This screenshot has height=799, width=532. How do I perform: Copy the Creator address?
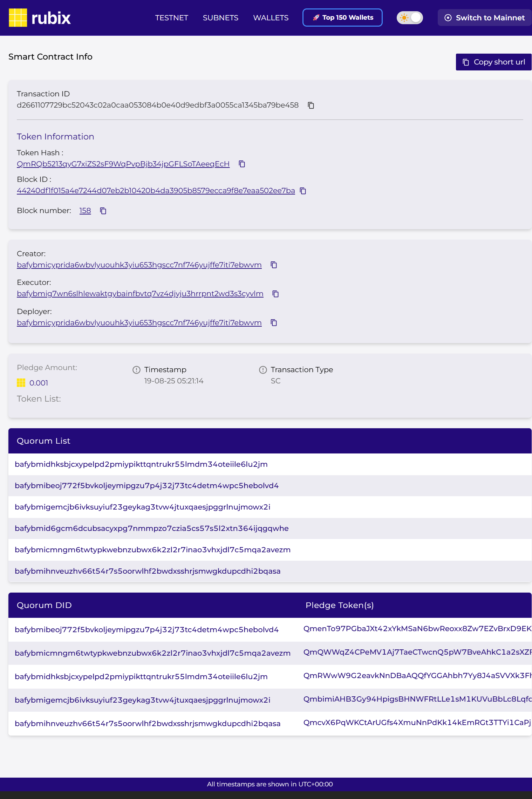click(274, 265)
